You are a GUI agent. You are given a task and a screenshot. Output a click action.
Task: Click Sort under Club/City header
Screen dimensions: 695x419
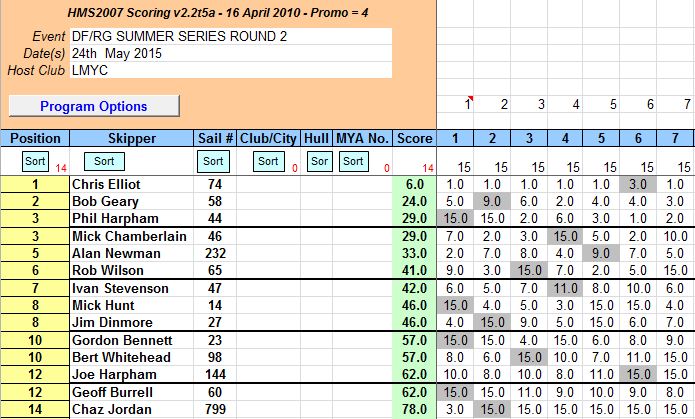[x=266, y=161]
